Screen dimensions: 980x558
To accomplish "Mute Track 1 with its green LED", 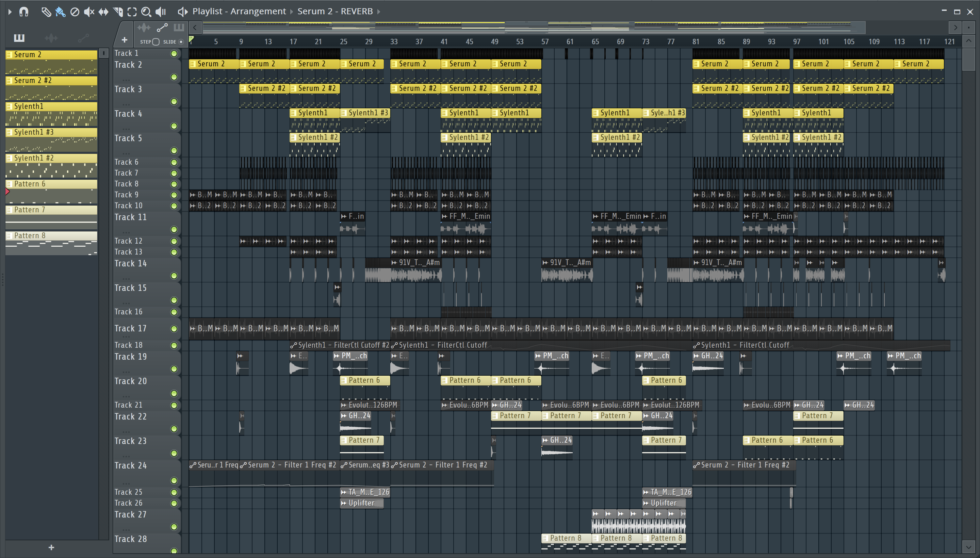I will point(174,54).
